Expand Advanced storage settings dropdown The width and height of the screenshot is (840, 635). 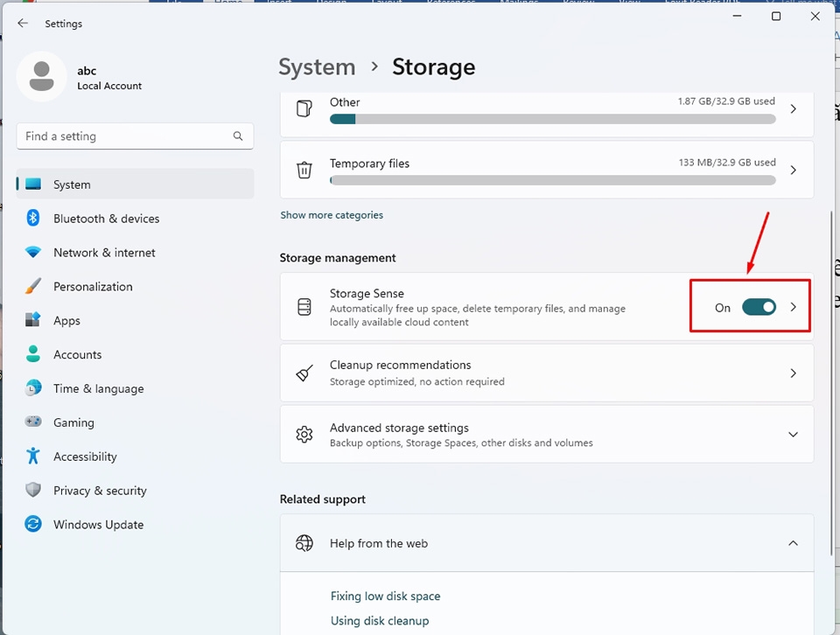pyautogui.click(x=794, y=434)
